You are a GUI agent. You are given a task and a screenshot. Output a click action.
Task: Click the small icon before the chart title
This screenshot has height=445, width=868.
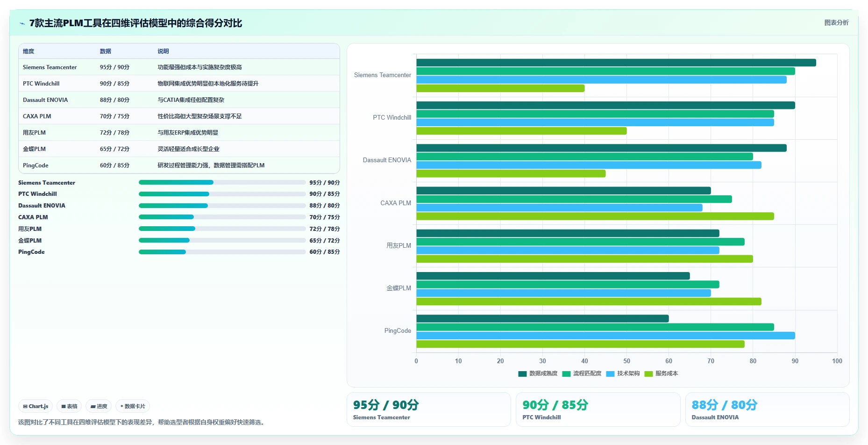coord(22,23)
